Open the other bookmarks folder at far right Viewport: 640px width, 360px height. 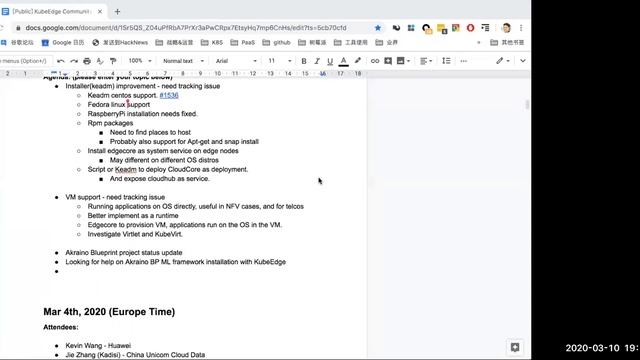coord(507,42)
